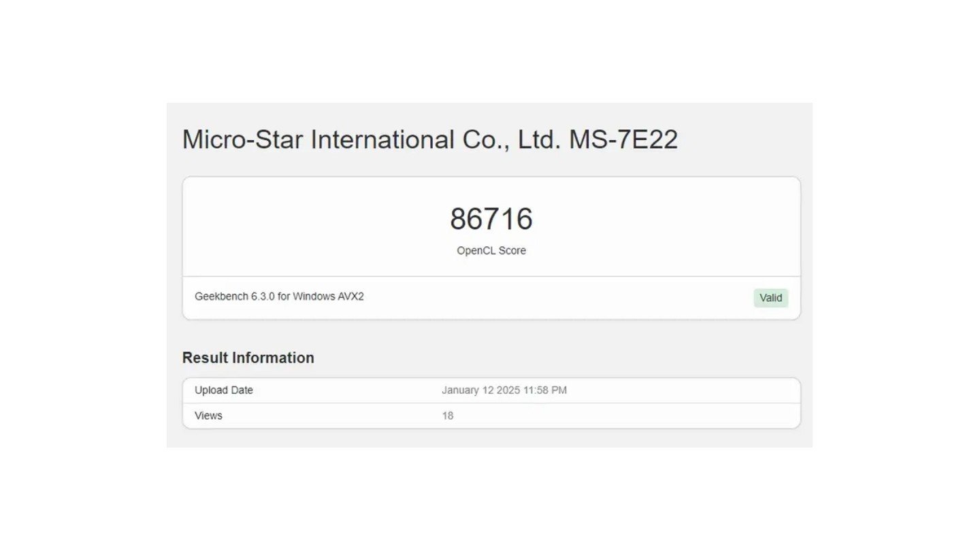Viewport: 980px width, 551px height.
Task: Select the 86716 score number
Action: 491,219
